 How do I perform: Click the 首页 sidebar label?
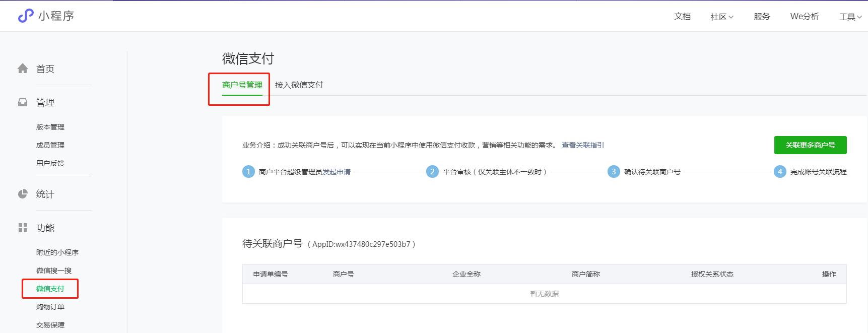point(45,69)
